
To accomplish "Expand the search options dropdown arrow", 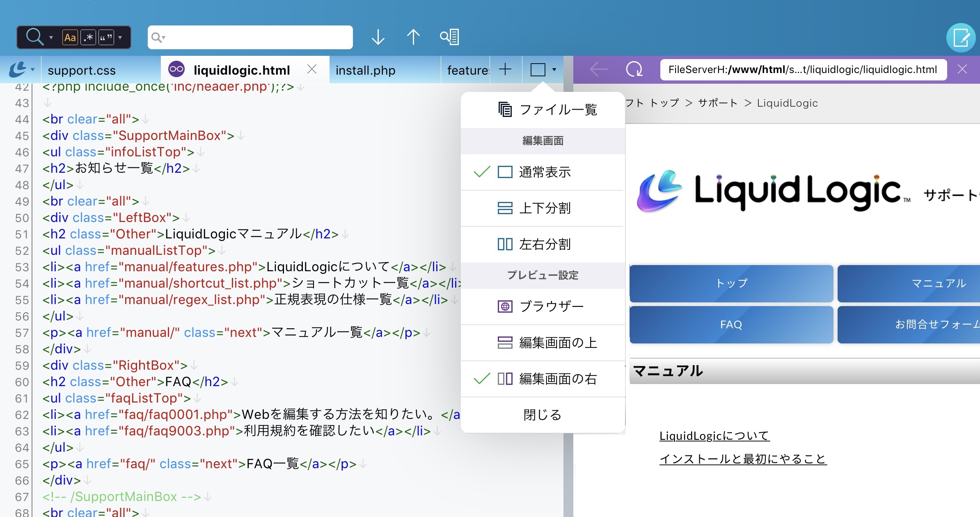I will tap(120, 37).
